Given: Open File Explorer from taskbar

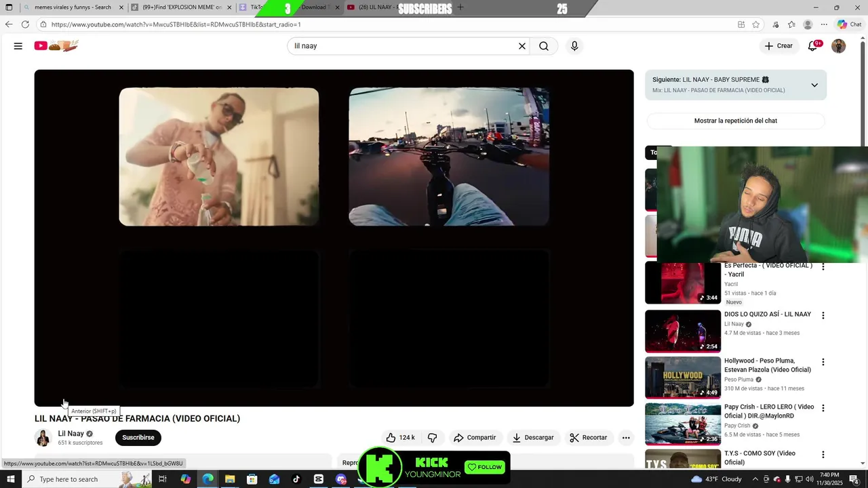Looking at the screenshot, I should click(x=230, y=479).
